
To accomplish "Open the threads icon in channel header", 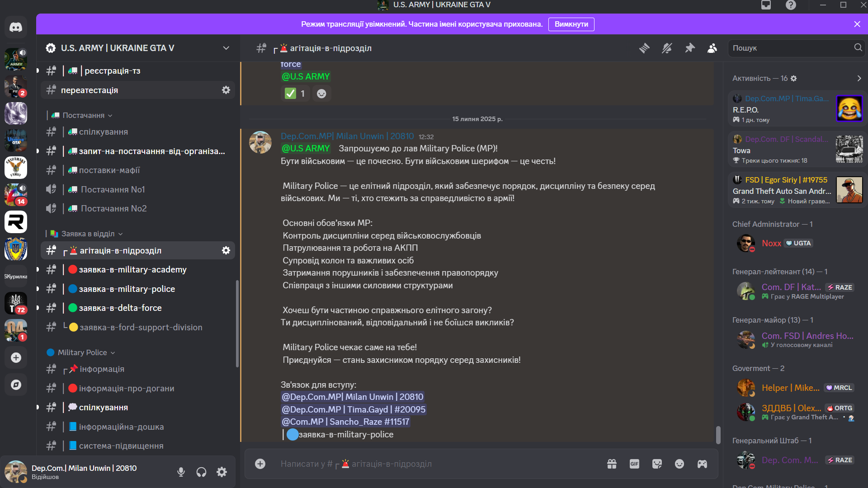I will coord(644,48).
